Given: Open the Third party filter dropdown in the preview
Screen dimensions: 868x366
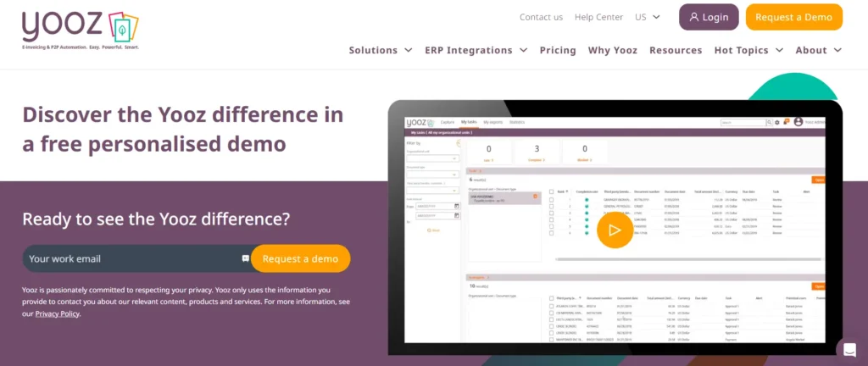Looking at the screenshot, I should click(433, 190).
